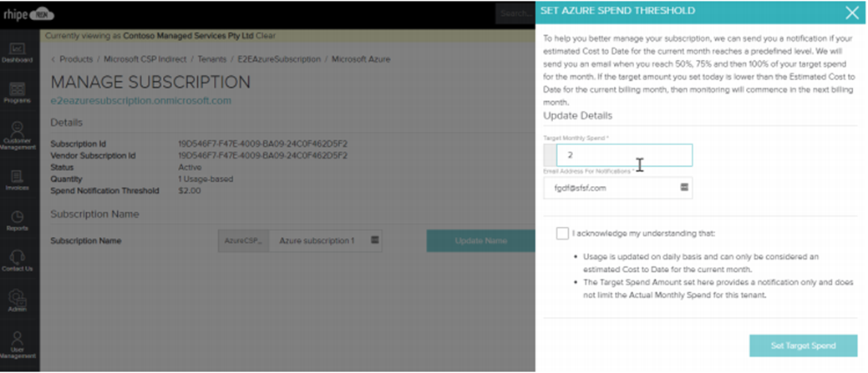Click the Microsoft Azure breadcrumb
Screen dimensions: 868x373
point(361,59)
